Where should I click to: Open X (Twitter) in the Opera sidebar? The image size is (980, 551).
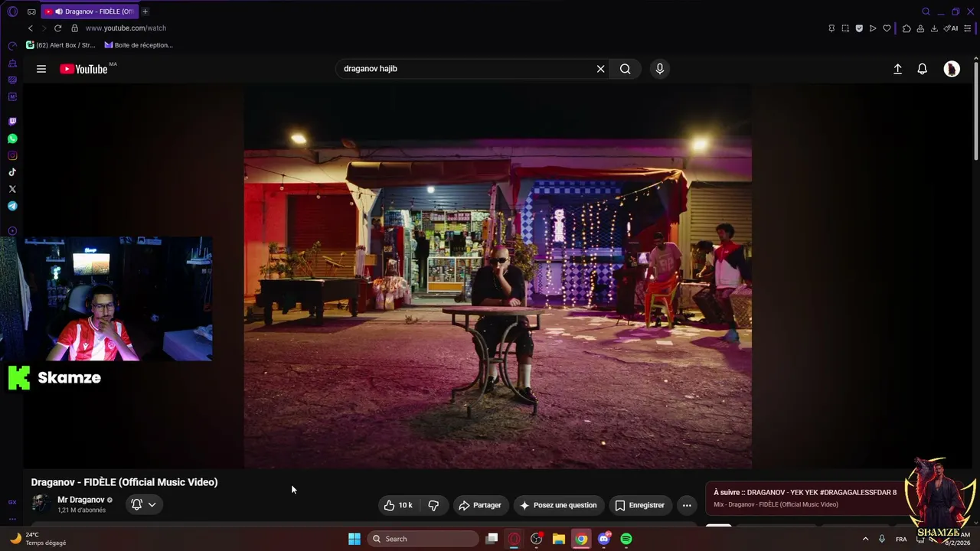[x=12, y=189]
